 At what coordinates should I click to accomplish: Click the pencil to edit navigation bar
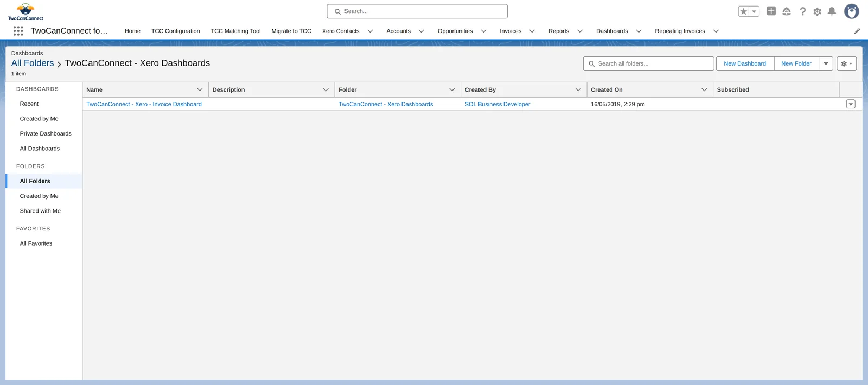click(x=857, y=31)
